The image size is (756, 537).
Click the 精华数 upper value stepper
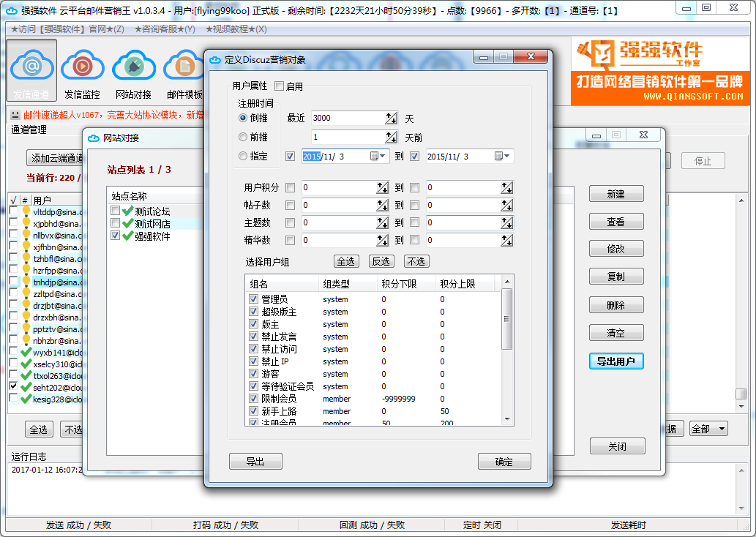(x=506, y=240)
